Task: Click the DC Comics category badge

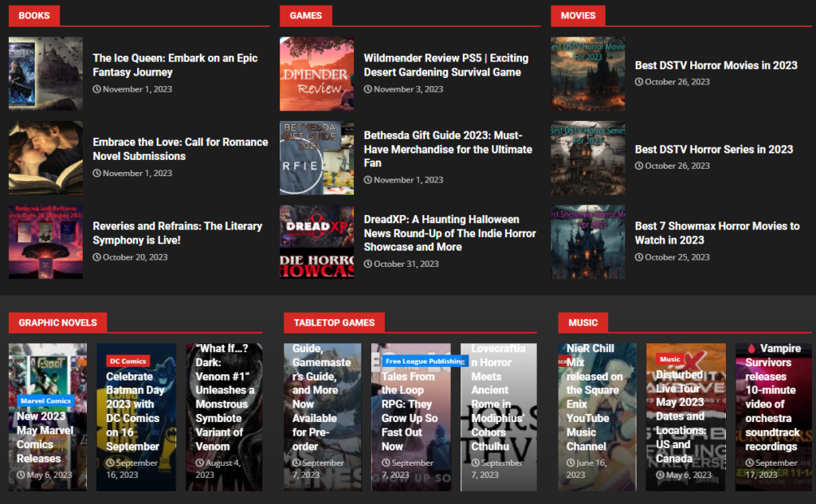Action: pos(128,361)
